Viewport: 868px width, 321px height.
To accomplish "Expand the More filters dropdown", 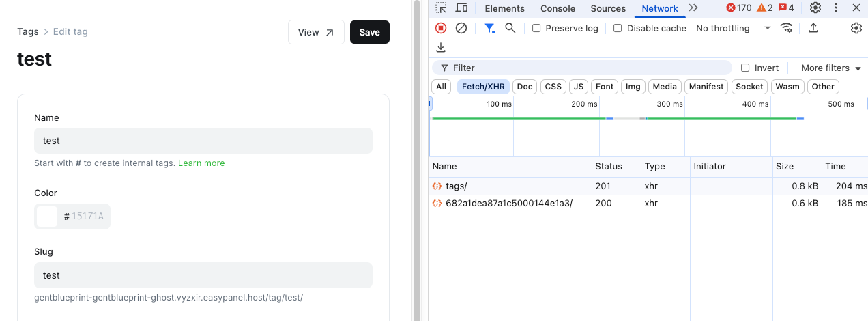I will tap(831, 68).
